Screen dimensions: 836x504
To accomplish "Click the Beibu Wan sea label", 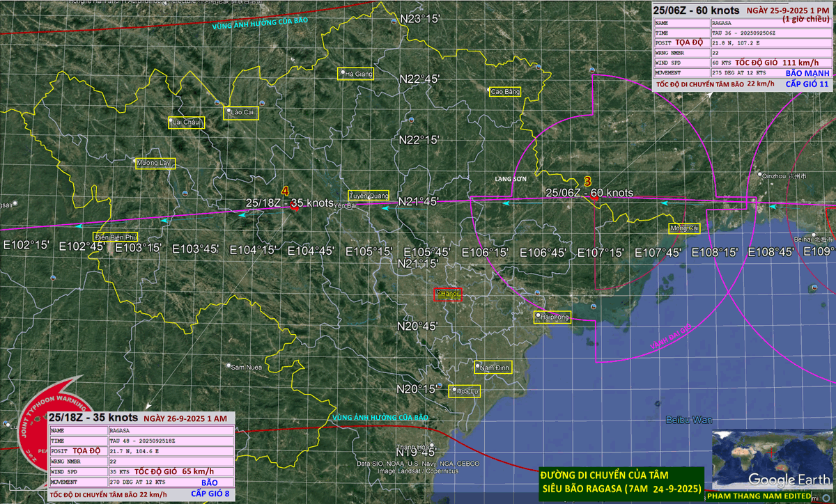I will 689,420.
